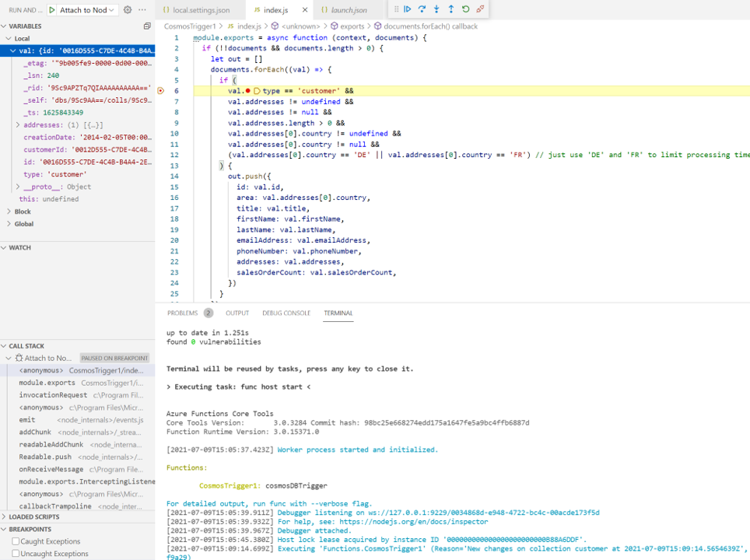Switch to the DEBUG CONSOLE tab
Viewport: 750px width, 560px height.
tap(286, 313)
